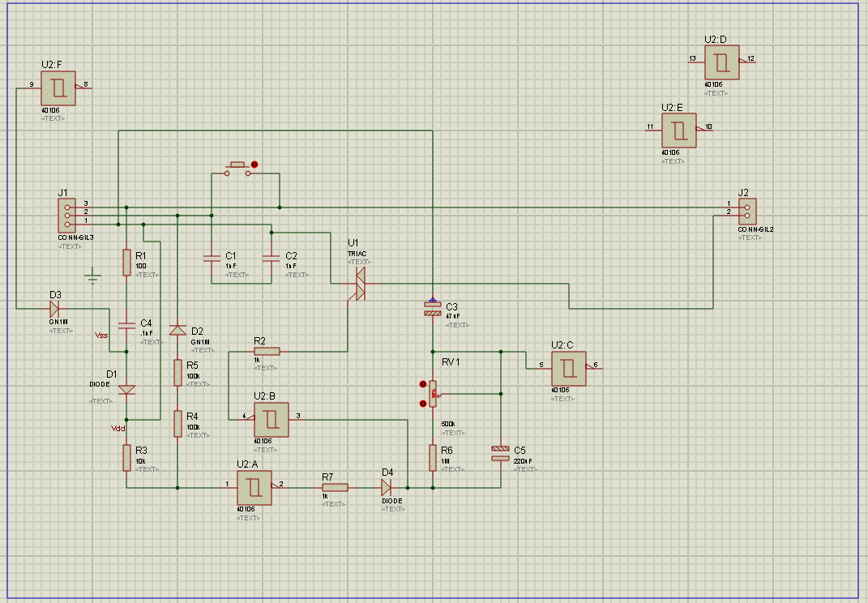The image size is (868, 603).
Task: Select diode D3 symbol
Action: coord(54,309)
